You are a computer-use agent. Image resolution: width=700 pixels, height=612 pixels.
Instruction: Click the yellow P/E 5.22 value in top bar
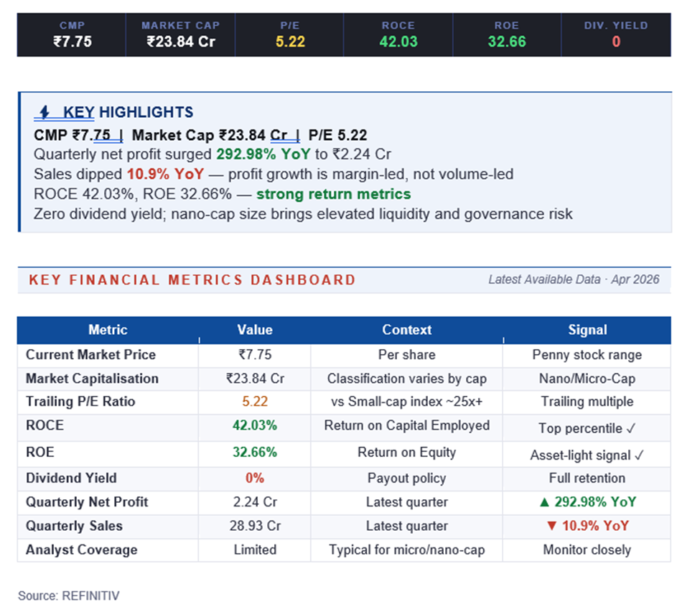[x=290, y=42]
